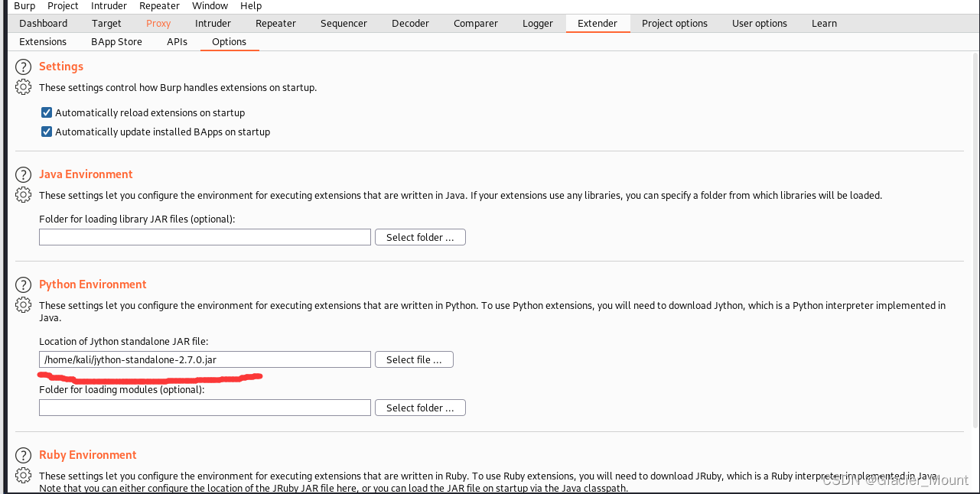Open the Settings gear icon

pyautogui.click(x=23, y=86)
